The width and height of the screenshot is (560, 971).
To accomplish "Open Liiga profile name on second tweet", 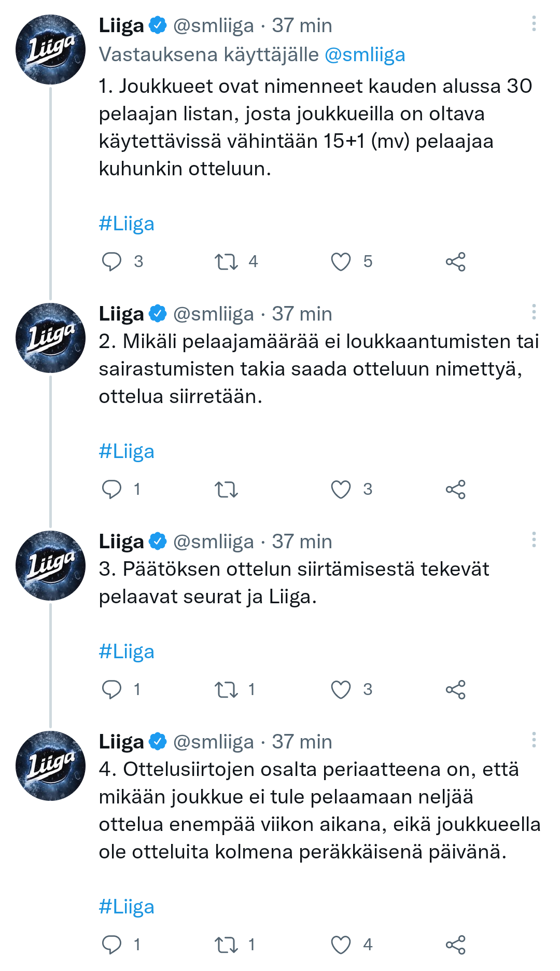I will point(121,314).
